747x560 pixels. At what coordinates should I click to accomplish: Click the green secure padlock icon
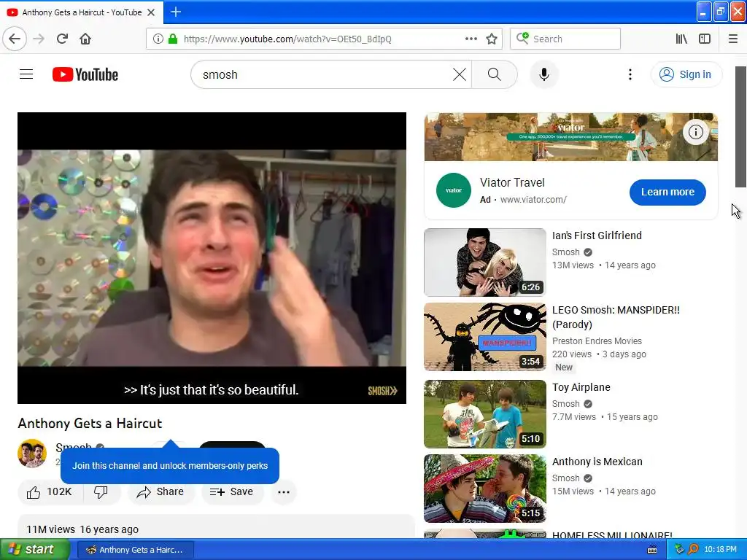click(173, 39)
